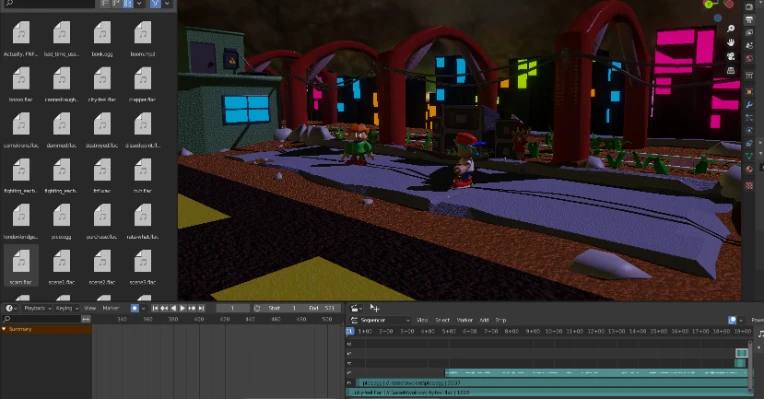This screenshot has height=399, width=764.
Task: Open the Playback dropdown menu
Action: 38,308
